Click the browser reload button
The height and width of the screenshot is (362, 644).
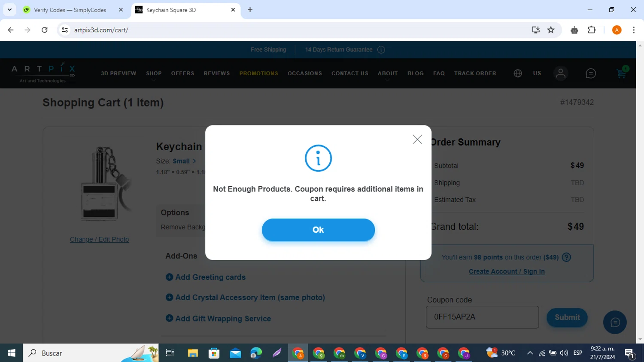pyautogui.click(x=45, y=30)
